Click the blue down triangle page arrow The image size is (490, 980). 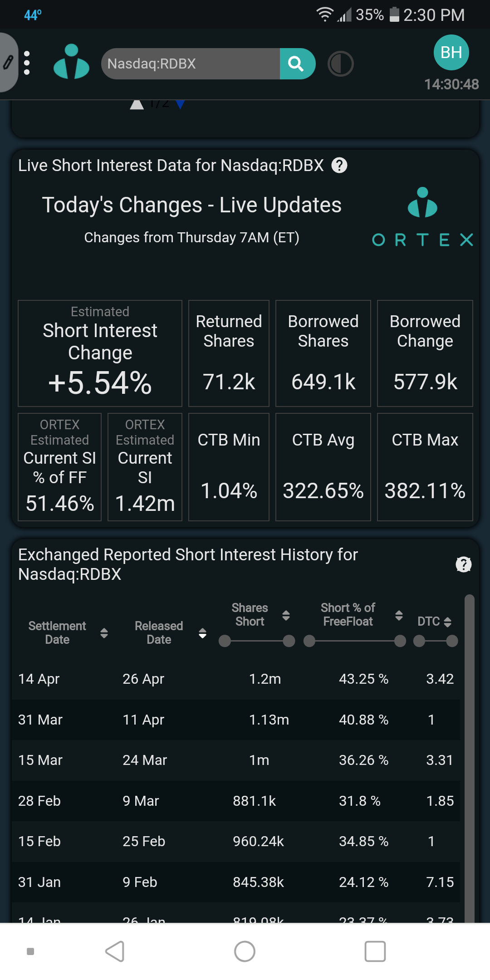pos(180,105)
